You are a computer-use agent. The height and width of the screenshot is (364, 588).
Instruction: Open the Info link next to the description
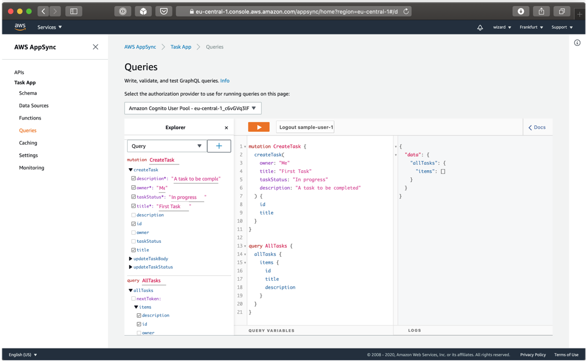tap(225, 81)
